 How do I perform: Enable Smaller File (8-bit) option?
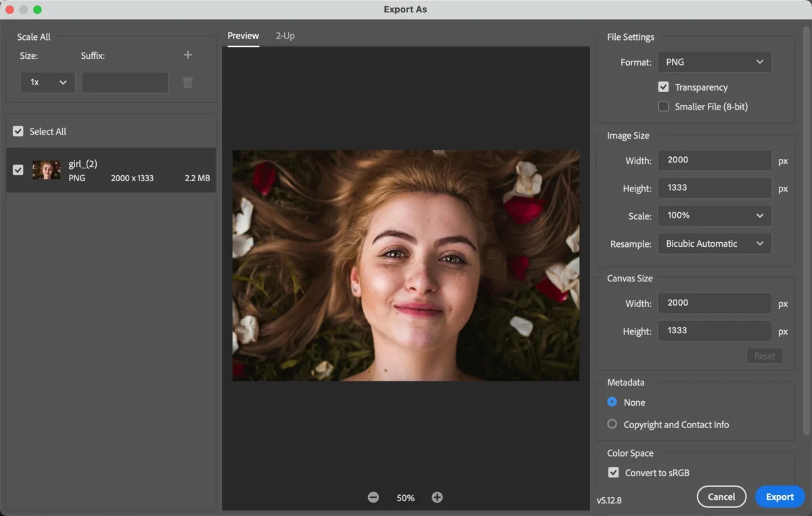coord(663,106)
